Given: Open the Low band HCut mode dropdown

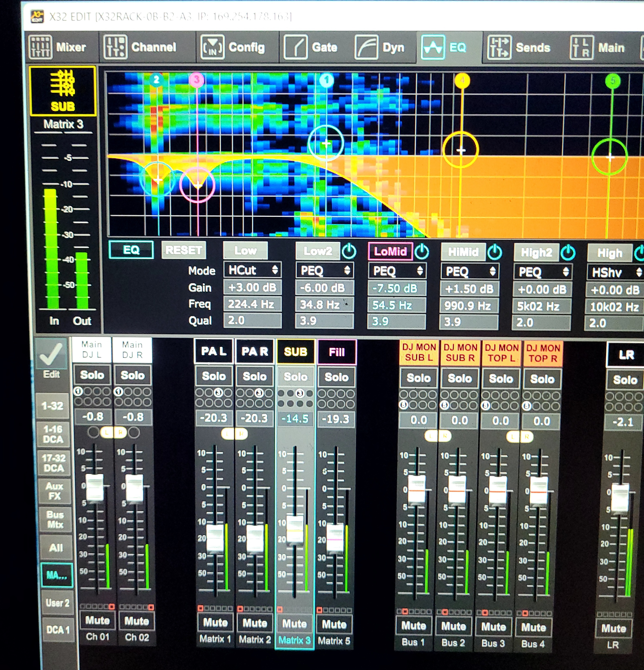Looking at the screenshot, I should point(252,270).
